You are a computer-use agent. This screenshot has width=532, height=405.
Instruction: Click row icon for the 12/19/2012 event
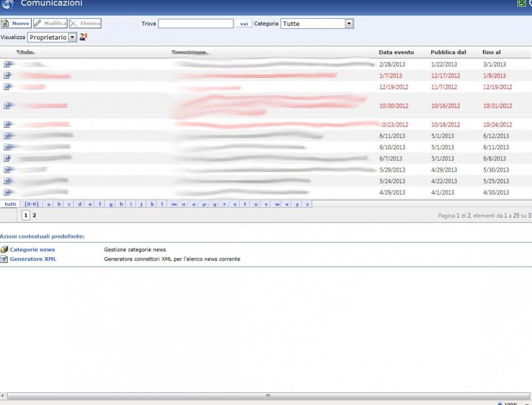(x=7, y=87)
